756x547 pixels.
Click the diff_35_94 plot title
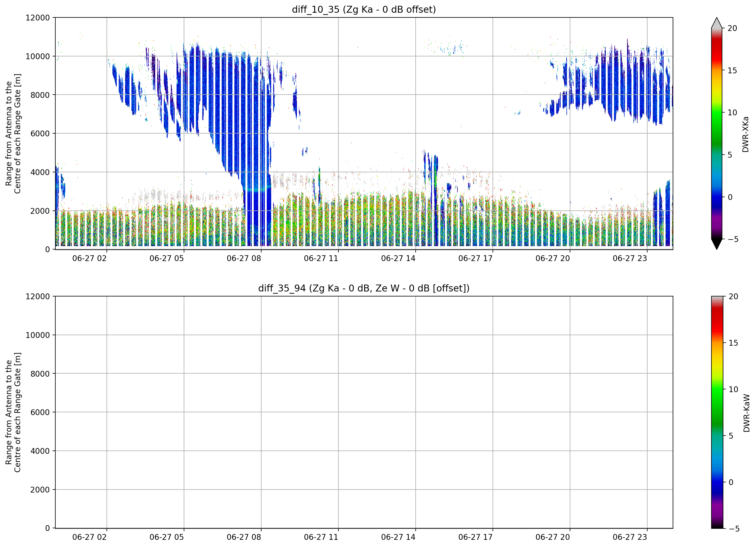pyautogui.click(x=364, y=288)
